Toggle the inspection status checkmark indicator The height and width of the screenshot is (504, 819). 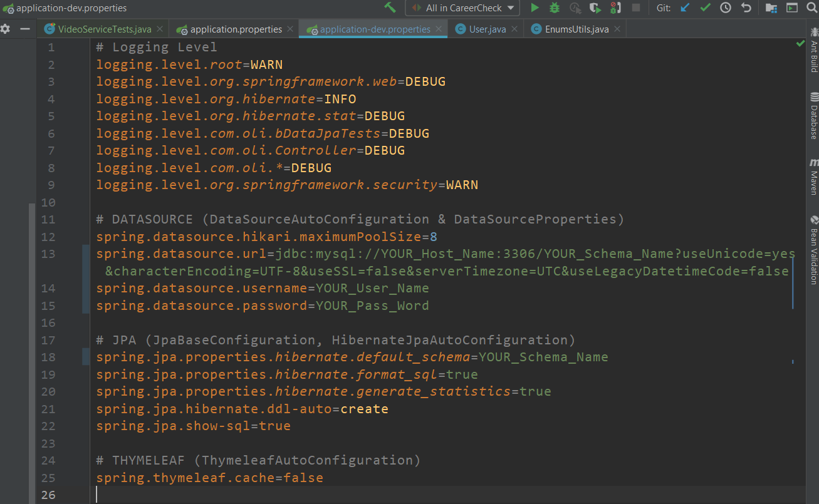coord(800,43)
